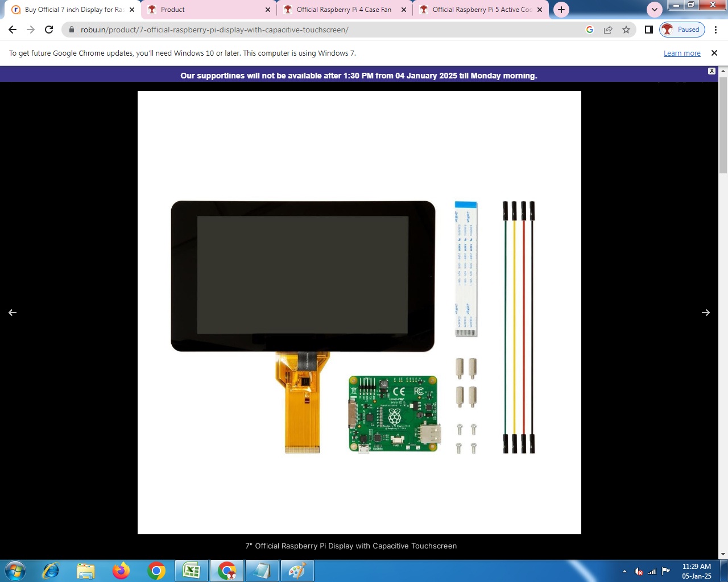
Task: Show hidden system tray icons
Action: [x=624, y=571]
